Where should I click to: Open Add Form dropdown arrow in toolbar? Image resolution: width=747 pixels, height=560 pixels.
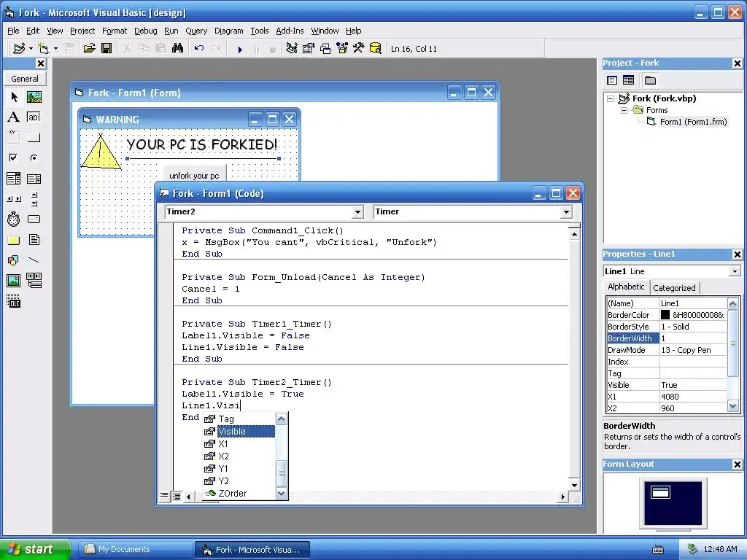(x=55, y=49)
